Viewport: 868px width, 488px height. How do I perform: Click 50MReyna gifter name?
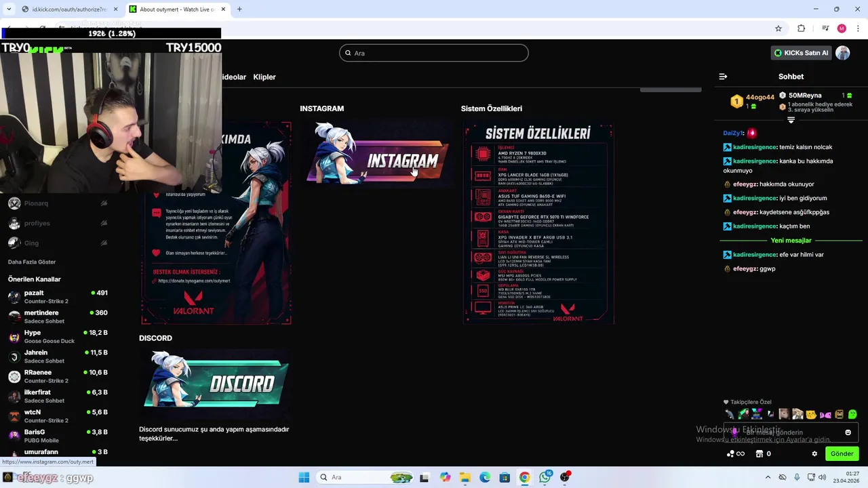(805, 96)
